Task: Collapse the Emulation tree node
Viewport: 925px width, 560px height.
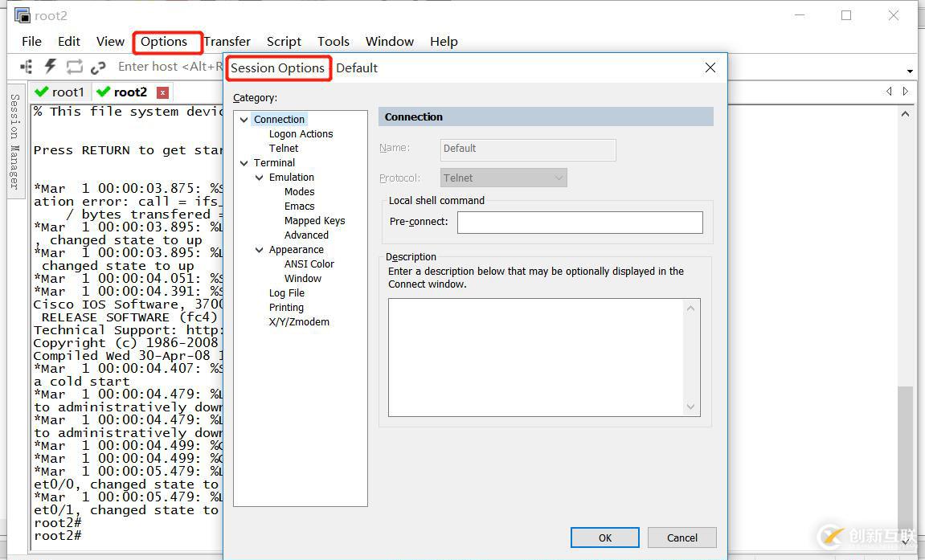Action: click(259, 178)
